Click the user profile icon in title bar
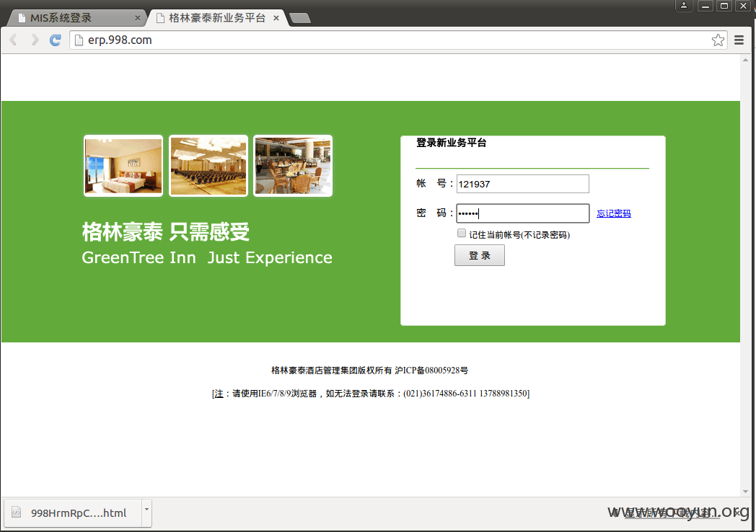756x532 pixels. click(684, 5)
